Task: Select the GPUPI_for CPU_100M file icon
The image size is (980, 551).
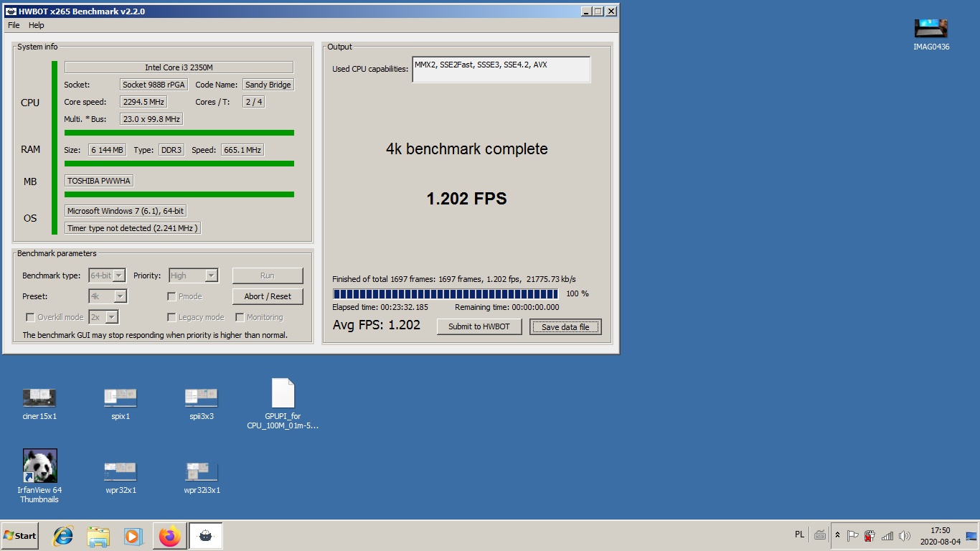Action: [x=283, y=404]
